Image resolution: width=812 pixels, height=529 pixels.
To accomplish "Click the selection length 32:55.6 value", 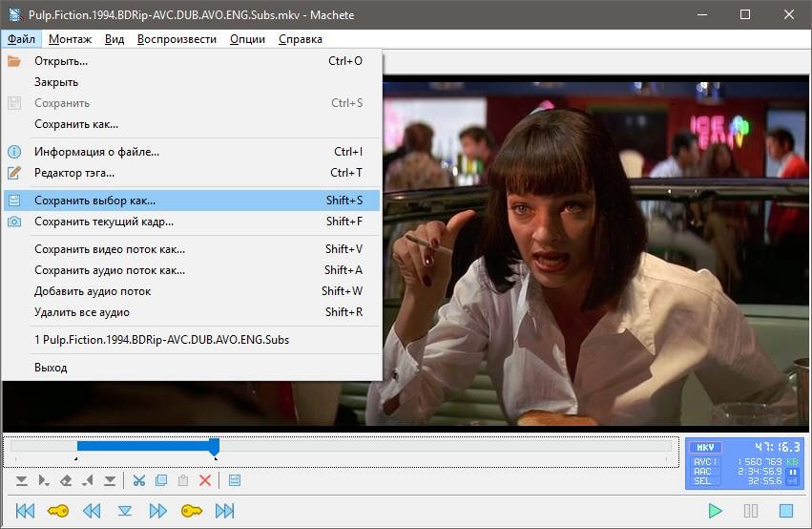I will coord(764,481).
